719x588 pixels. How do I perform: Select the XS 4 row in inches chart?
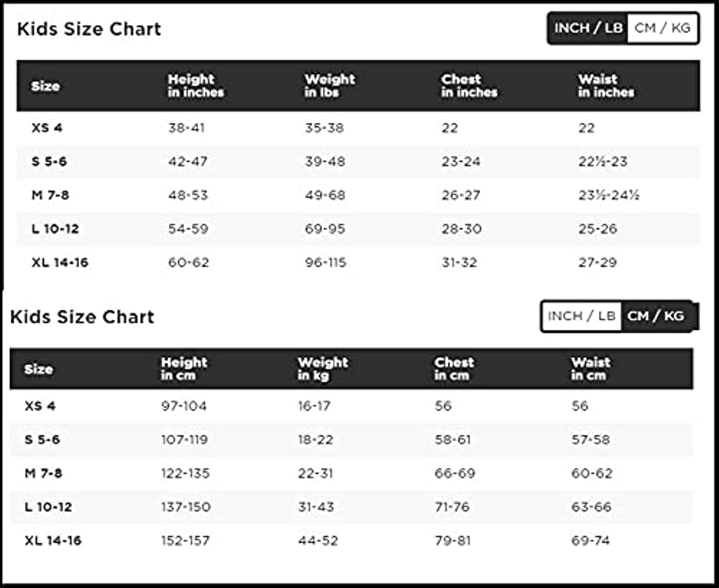point(47,128)
